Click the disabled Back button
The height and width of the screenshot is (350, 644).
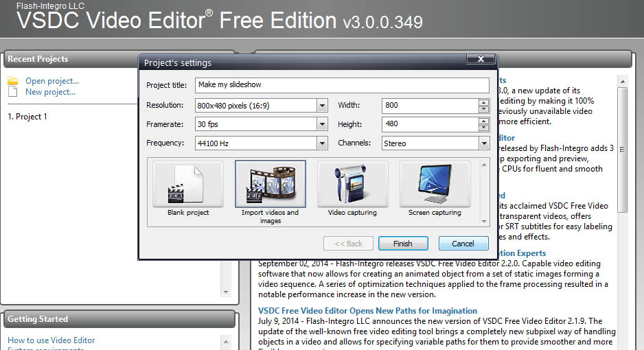(x=348, y=244)
